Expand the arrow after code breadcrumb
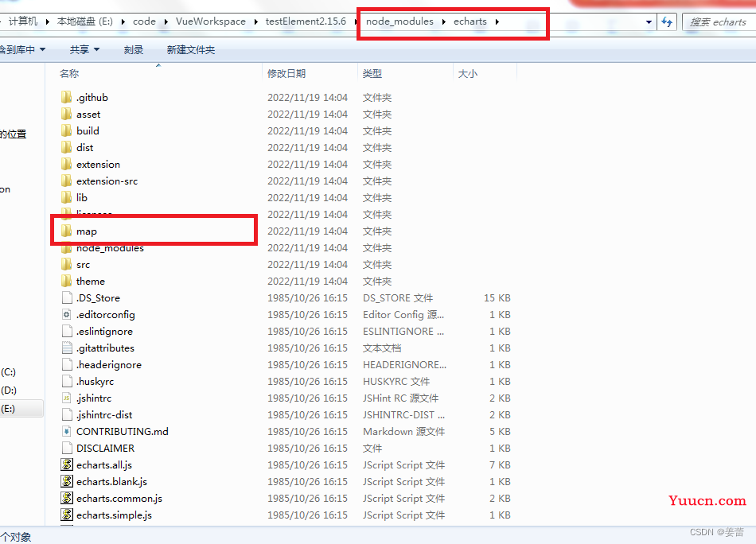Viewport: 756px width, 544px height. click(x=166, y=21)
